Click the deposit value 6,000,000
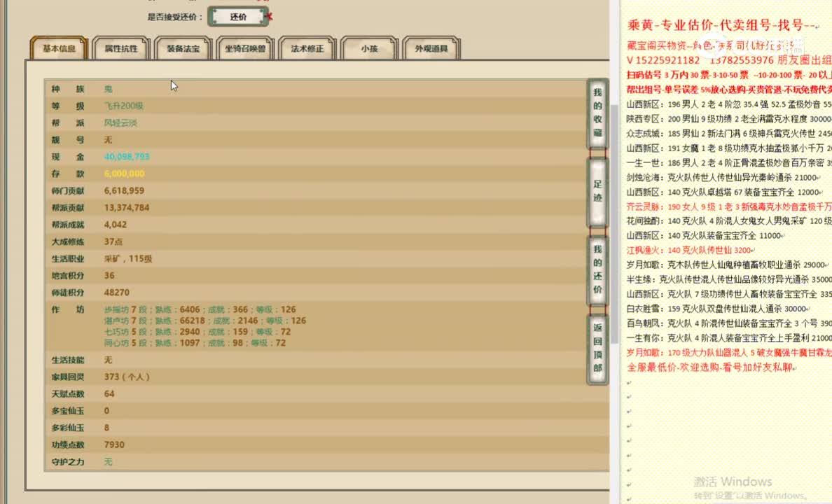 point(124,174)
